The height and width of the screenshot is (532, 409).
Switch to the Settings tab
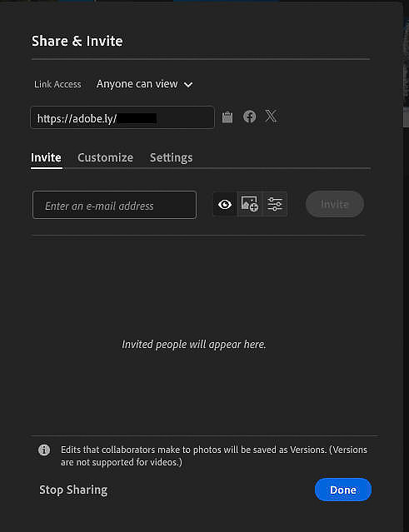point(171,157)
